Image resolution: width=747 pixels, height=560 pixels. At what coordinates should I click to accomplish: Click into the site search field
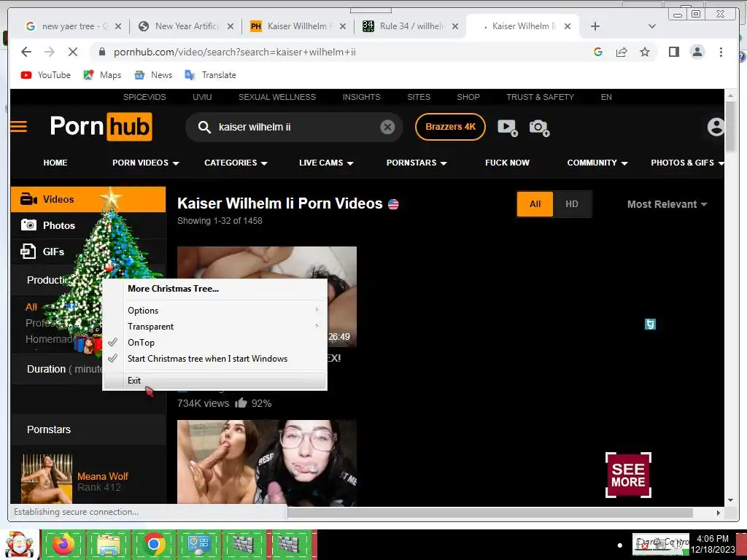pyautogui.click(x=295, y=127)
